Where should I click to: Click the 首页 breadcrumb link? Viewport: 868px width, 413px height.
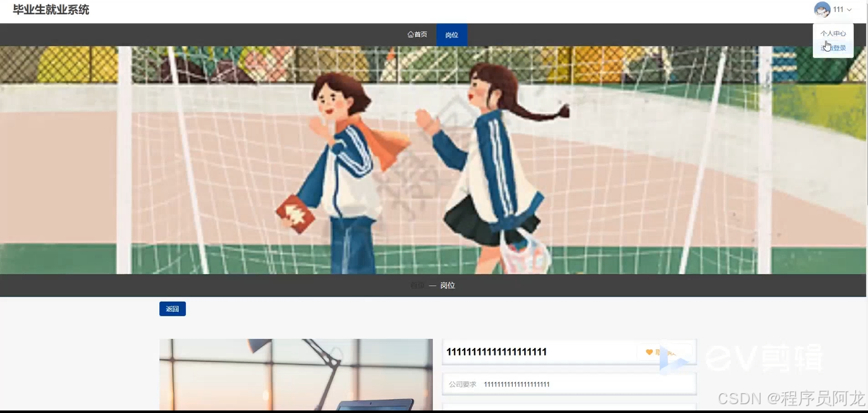[x=417, y=286]
